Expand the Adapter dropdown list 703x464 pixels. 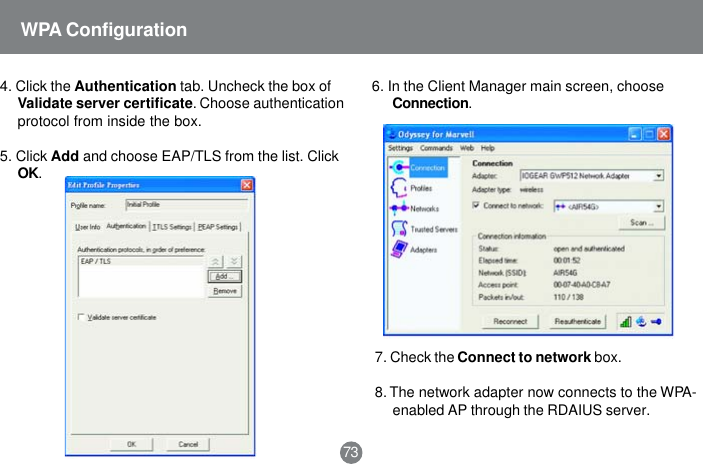[x=659, y=176]
